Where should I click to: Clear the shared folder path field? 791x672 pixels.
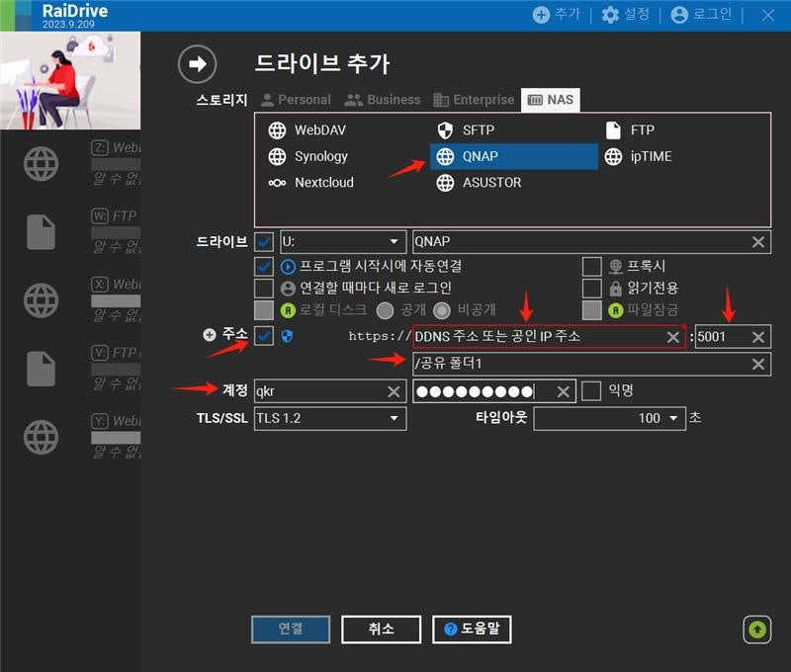pyautogui.click(x=758, y=364)
